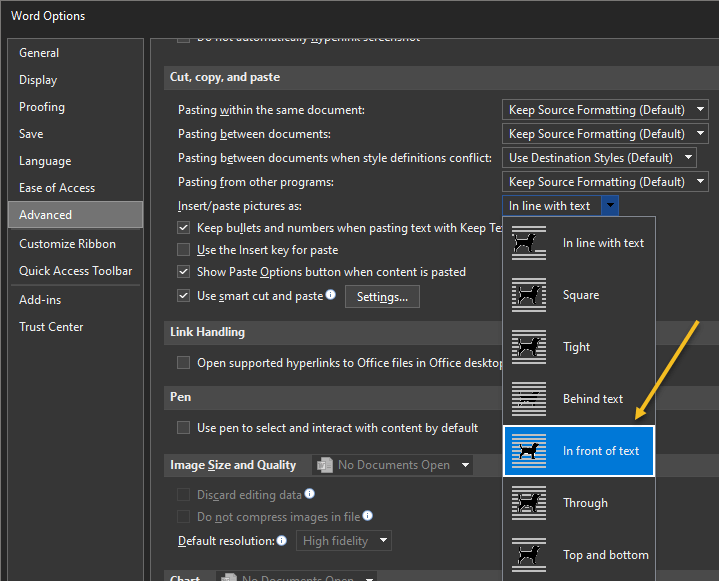Click the Through wrap layout icon
The width and height of the screenshot is (719, 581).
coord(529,503)
